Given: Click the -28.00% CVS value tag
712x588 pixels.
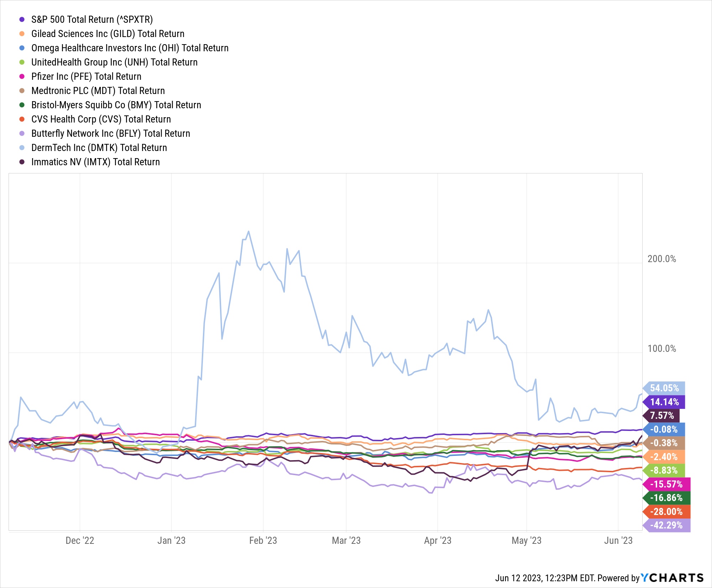Looking at the screenshot, I should click(x=666, y=512).
